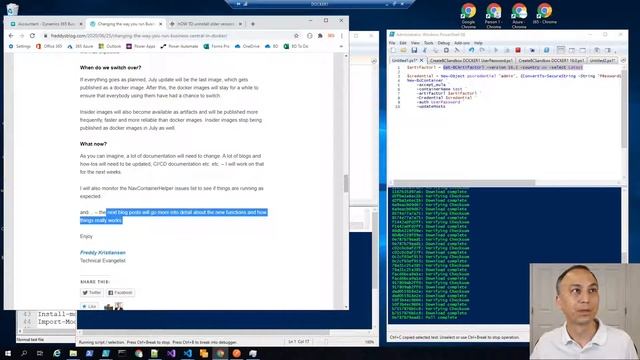
Task: Open the Help menu in PowerShell ISE
Action: [x=478, y=43]
